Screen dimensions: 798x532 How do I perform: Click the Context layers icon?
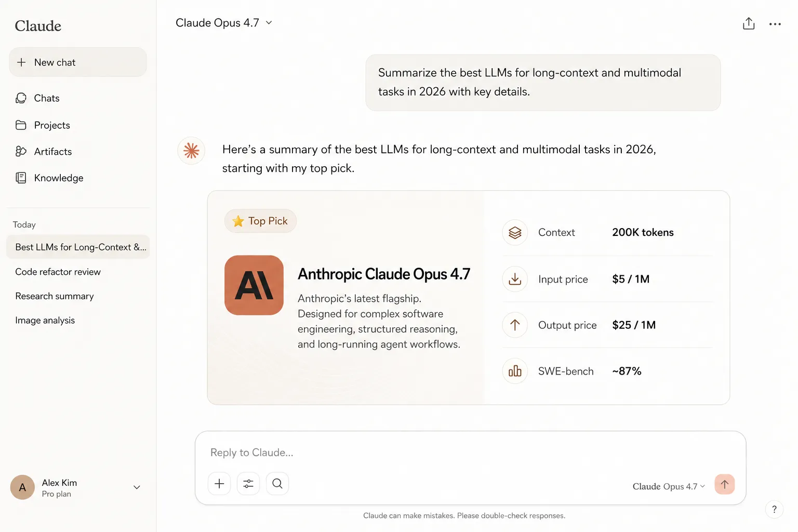[x=515, y=233]
